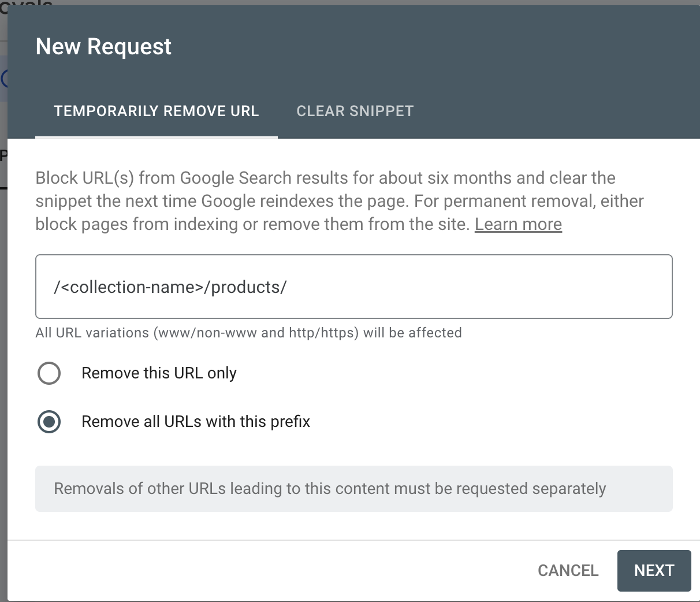Switch to the Clear Snippet tab
Screen dimensions: 700x602
[x=355, y=111]
